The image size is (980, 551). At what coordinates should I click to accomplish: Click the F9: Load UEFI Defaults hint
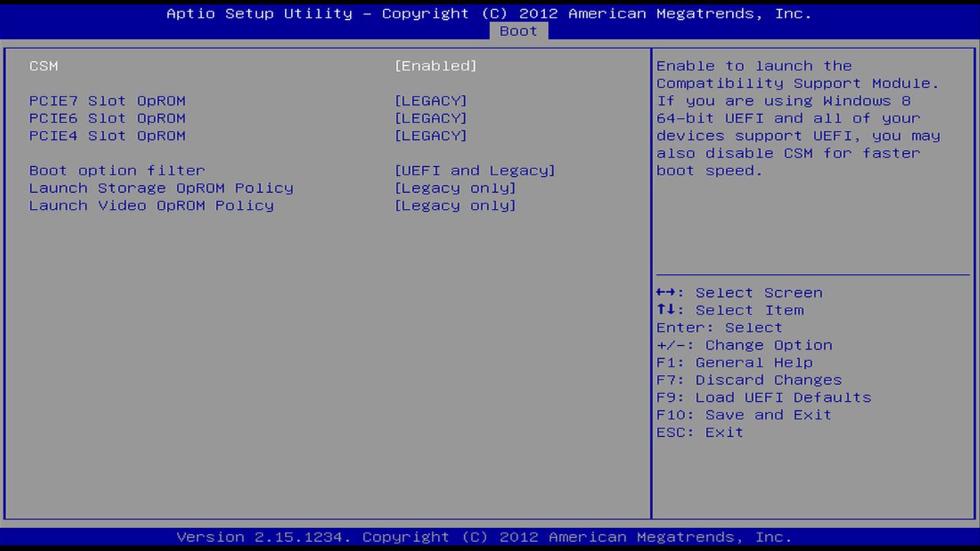pyautogui.click(x=764, y=398)
